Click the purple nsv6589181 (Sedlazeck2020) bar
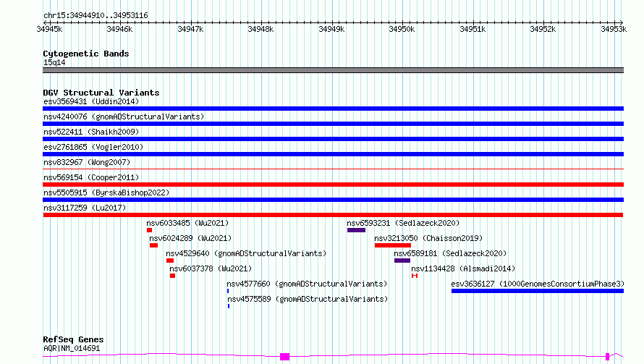 click(x=402, y=261)
